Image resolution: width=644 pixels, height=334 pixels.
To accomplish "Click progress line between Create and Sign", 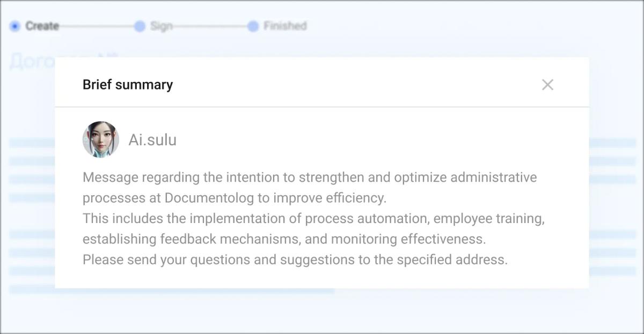I will (x=97, y=26).
